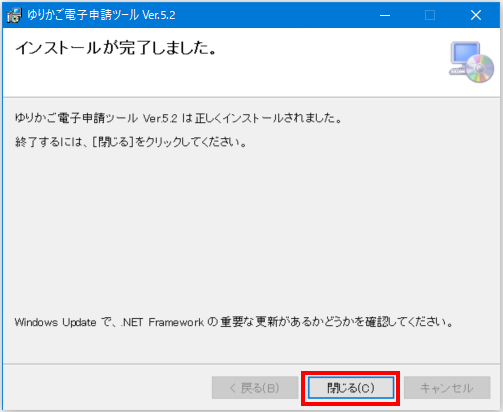The image size is (503, 412).
Task: Click the Windows Update words in the notice
Action: [55, 322]
